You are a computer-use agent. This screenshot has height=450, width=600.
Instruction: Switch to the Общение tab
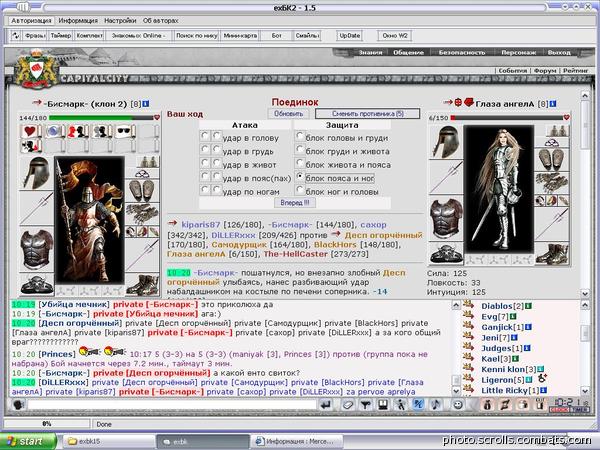pos(408,52)
